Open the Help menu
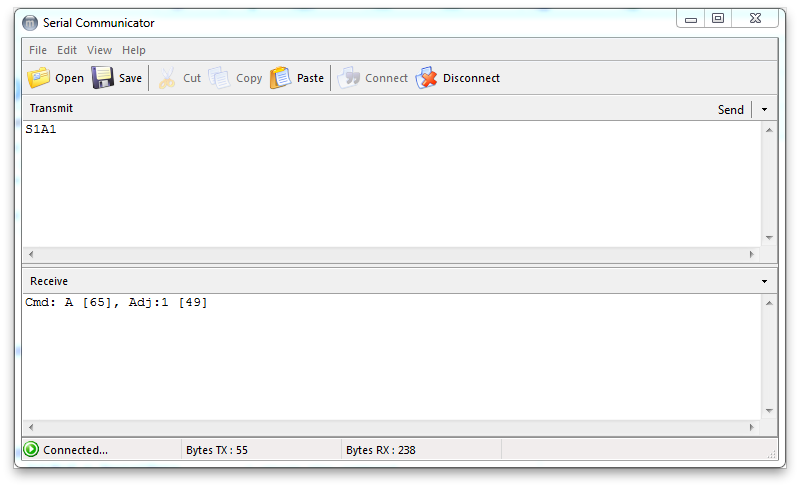The height and width of the screenshot is (488, 800). coord(134,50)
